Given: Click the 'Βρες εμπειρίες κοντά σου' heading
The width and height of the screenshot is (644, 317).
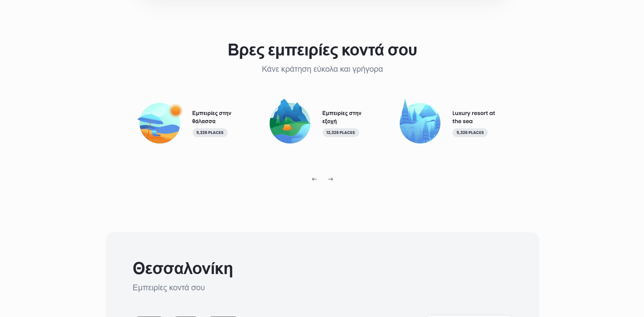Looking at the screenshot, I should [x=322, y=50].
